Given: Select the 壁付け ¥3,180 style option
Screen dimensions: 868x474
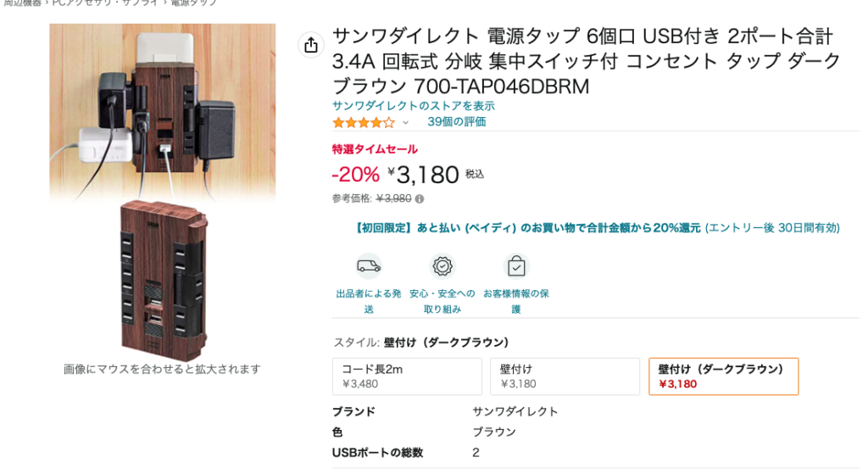Looking at the screenshot, I should (565, 376).
